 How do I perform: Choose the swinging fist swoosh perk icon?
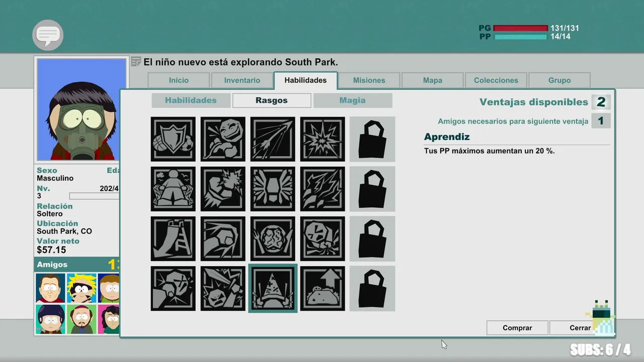223,239
